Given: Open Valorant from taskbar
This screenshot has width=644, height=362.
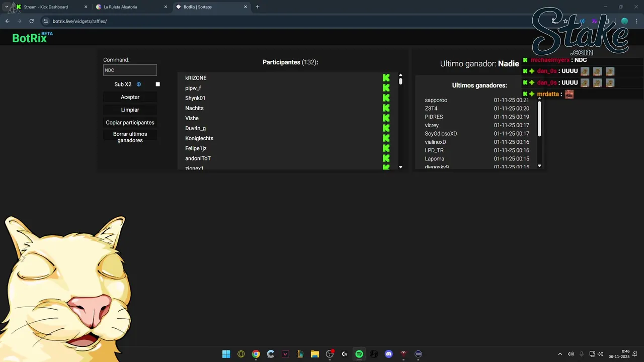Looking at the screenshot, I should point(285,354).
